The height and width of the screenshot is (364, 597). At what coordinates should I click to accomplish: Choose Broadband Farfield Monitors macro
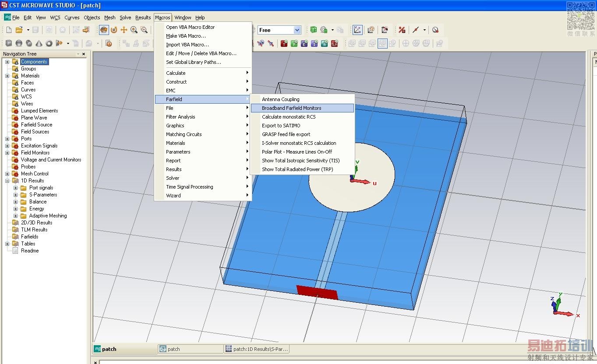coord(302,108)
